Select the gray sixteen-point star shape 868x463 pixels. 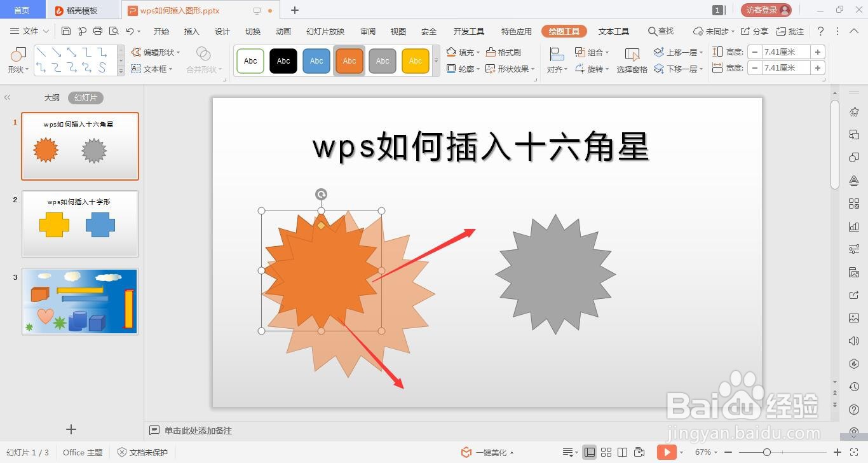[x=555, y=274]
